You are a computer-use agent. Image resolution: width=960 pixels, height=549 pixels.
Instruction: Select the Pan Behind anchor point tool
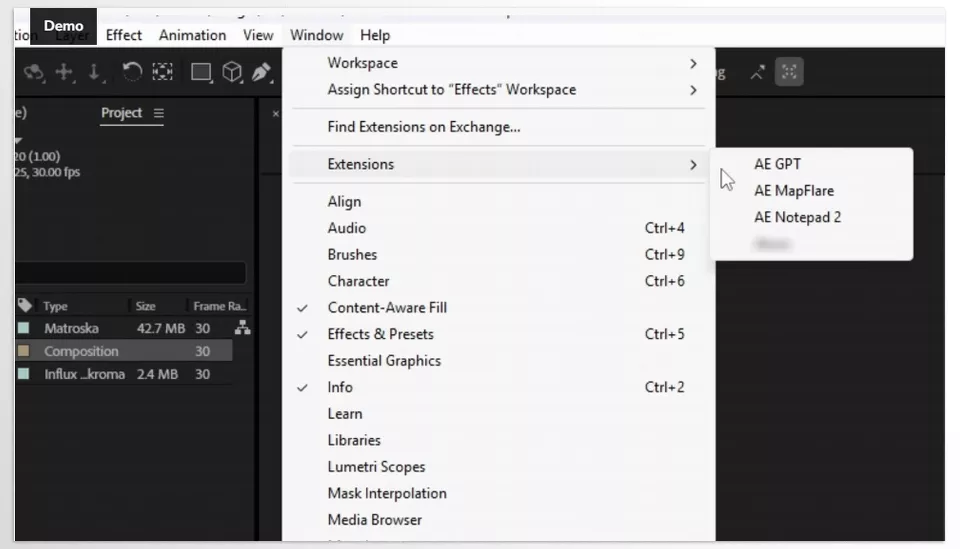pyautogui.click(x=162, y=72)
